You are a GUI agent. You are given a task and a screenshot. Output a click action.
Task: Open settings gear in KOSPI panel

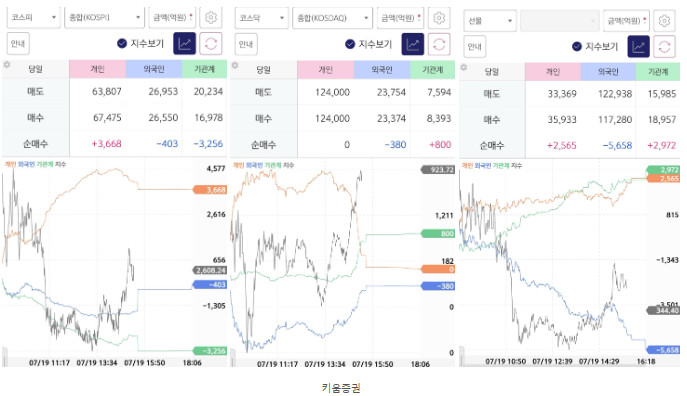tap(211, 17)
